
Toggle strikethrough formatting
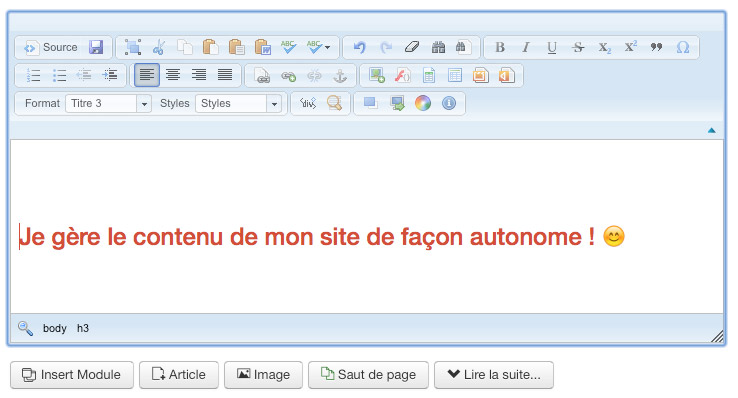pyautogui.click(x=578, y=47)
